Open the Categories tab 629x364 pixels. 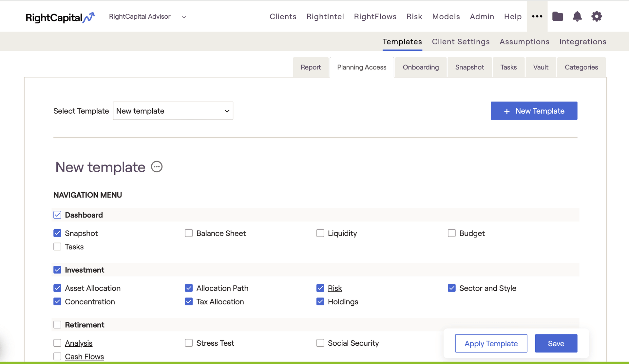point(581,67)
